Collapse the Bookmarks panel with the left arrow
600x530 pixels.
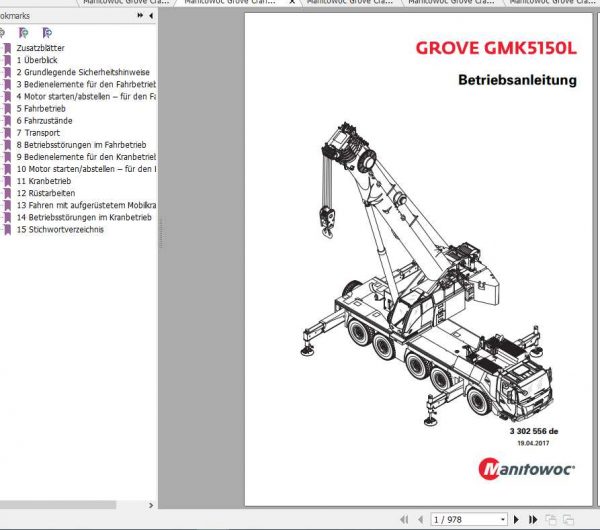[151, 16]
